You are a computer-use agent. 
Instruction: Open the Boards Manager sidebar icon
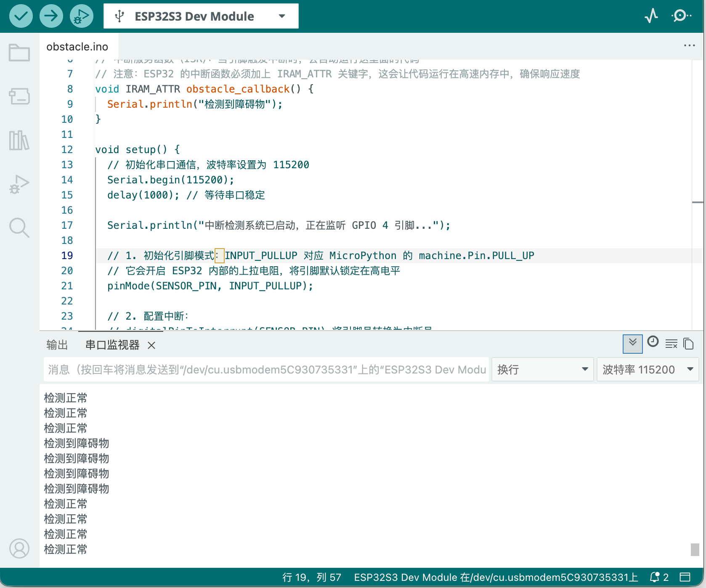tap(19, 96)
